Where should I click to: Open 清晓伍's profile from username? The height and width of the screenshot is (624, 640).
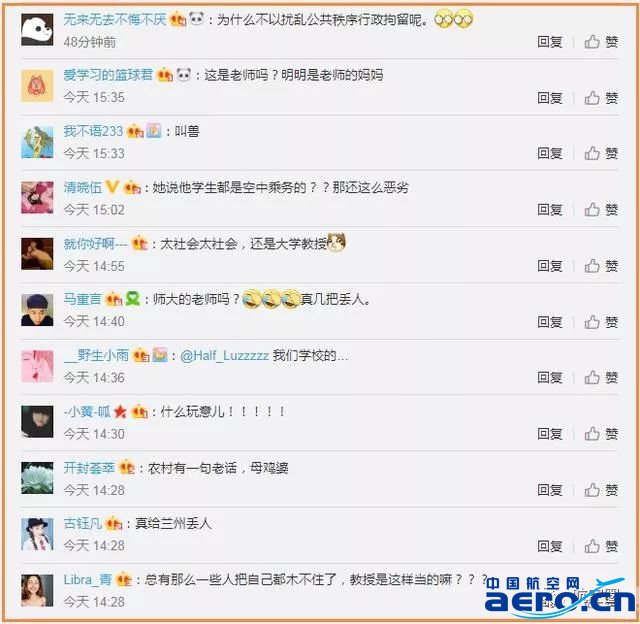click(82, 187)
